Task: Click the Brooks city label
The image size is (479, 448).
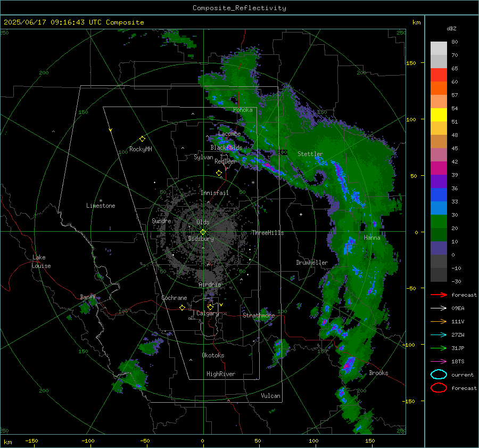Action: (x=378, y=373)
